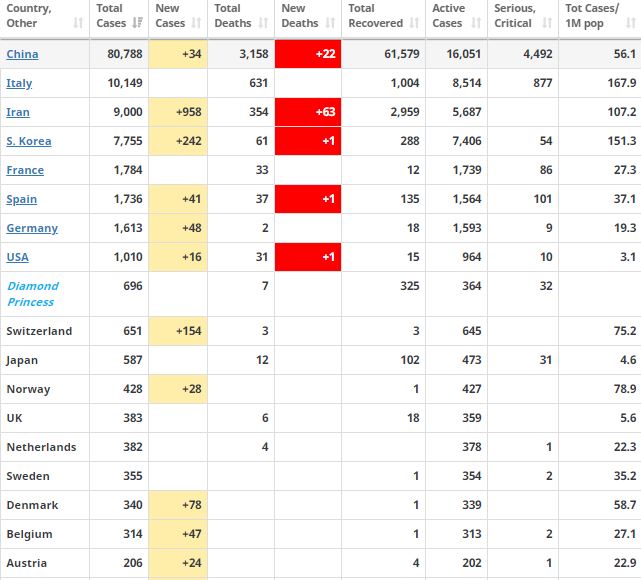
Task: Click the Diamond Princess entry
Action: coord(33,293)
